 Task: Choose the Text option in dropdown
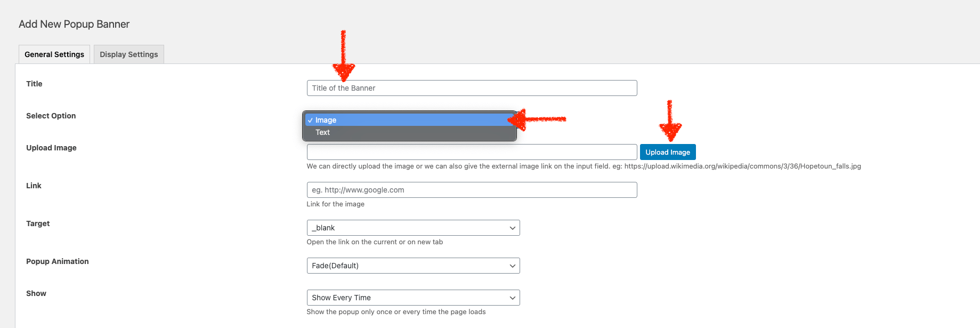[409, 132]
